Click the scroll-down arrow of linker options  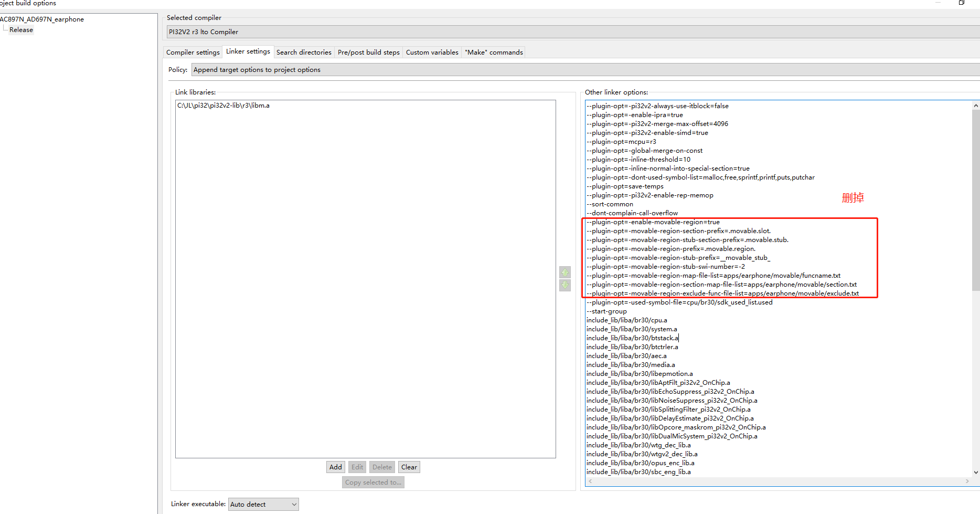click(976, 472)
